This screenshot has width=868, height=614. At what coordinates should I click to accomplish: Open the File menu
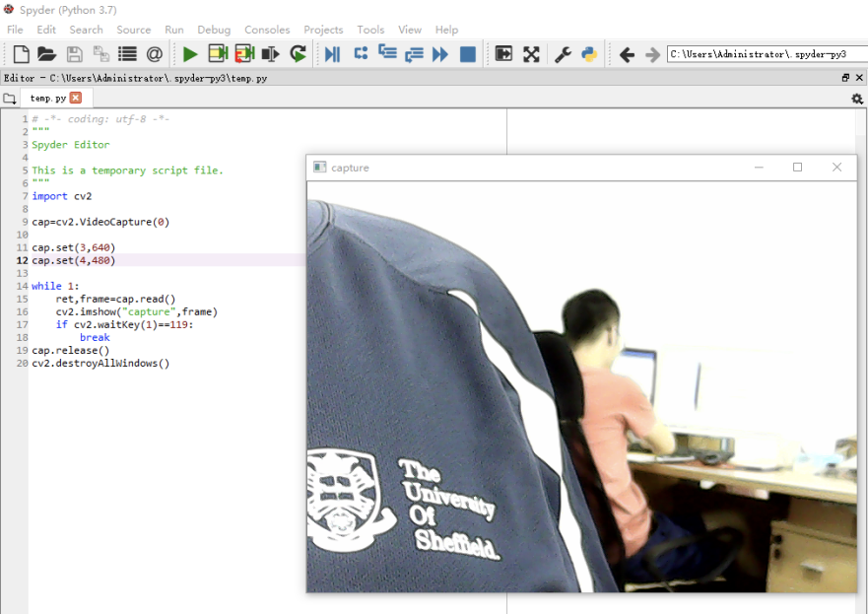pos(15,30)
